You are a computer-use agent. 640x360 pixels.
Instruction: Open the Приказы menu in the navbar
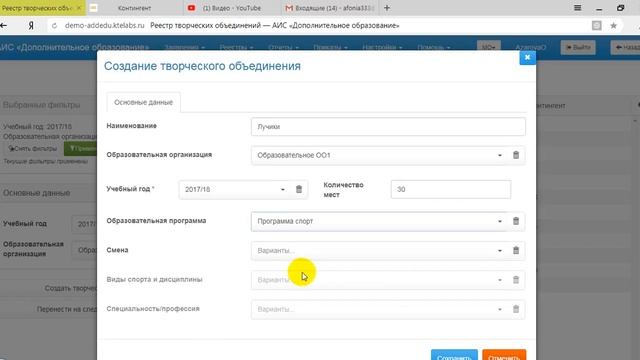[330, 47]
